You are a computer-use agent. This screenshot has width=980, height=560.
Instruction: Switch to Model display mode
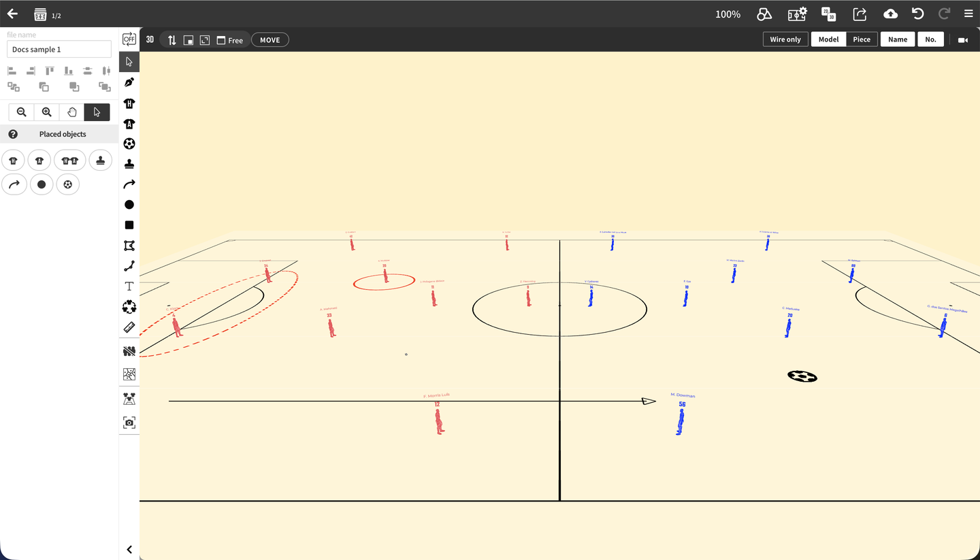pos(828,39)
